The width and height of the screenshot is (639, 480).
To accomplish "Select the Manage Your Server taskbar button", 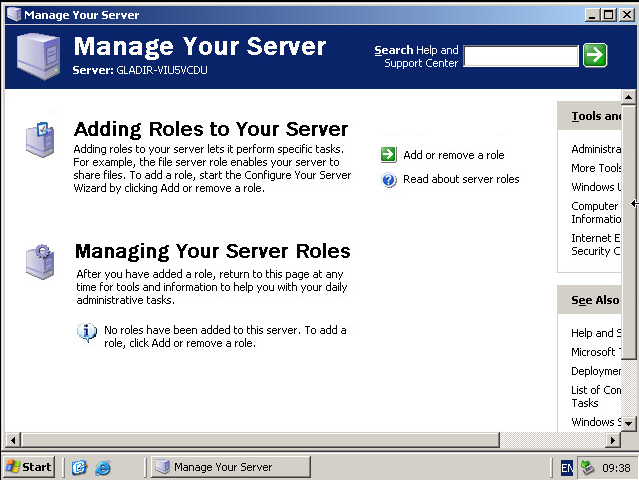I will coord(221,467).
